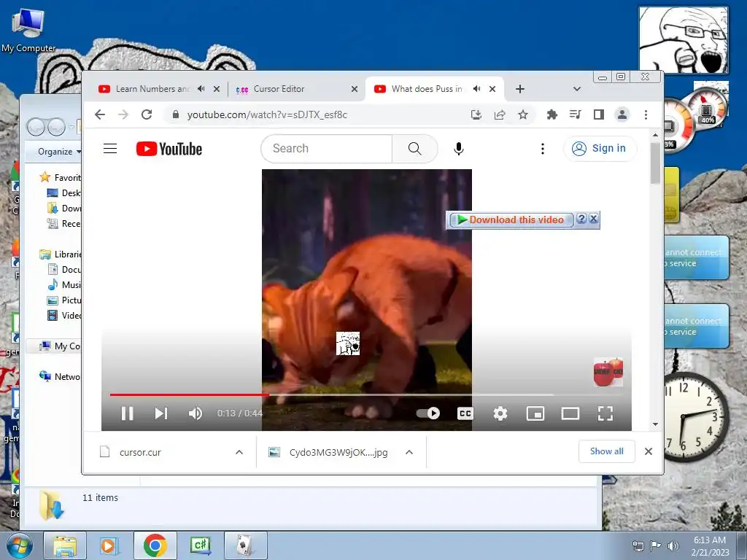Mute the What does Puss tab audio

[477, 89]
